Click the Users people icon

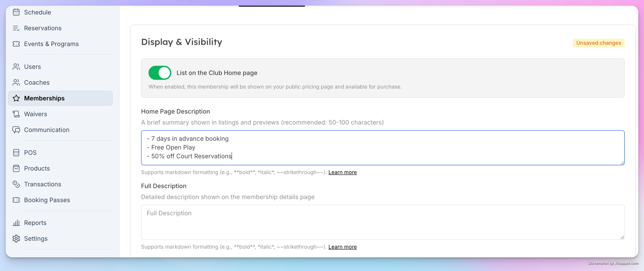(16, 66)
